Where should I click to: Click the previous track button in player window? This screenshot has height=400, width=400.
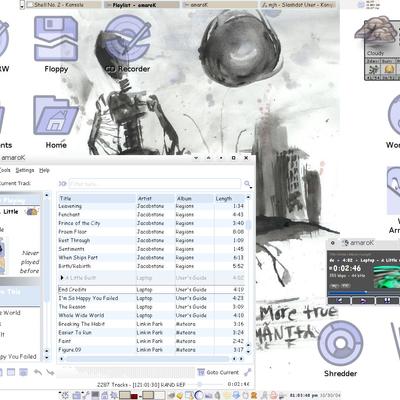339,300
